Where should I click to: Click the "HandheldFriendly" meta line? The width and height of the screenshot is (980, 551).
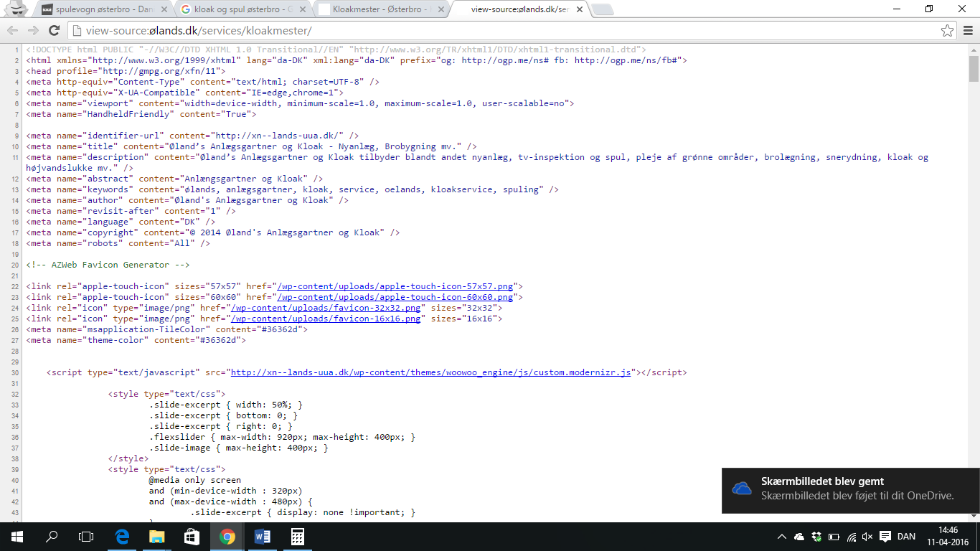141,114
